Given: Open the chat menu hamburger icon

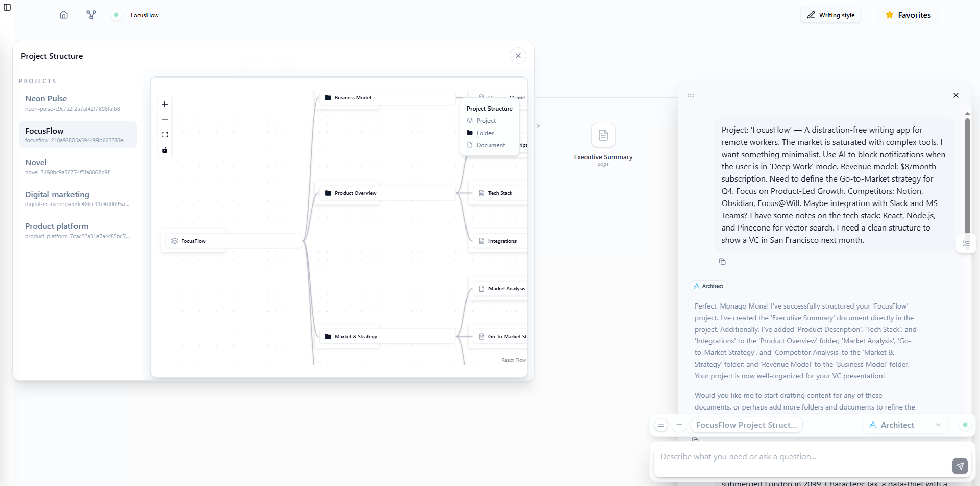Looking at the screenshot, I should click(x=661, y=425).
